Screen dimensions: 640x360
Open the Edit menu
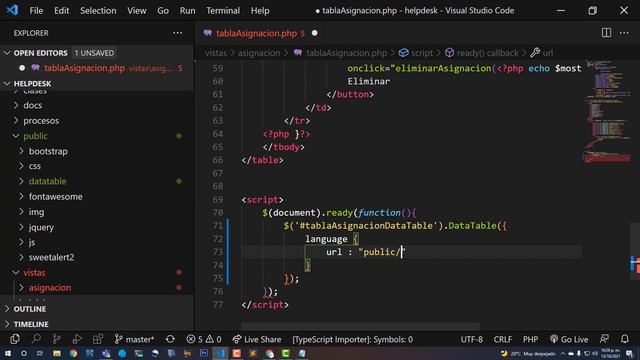point(62,11)
